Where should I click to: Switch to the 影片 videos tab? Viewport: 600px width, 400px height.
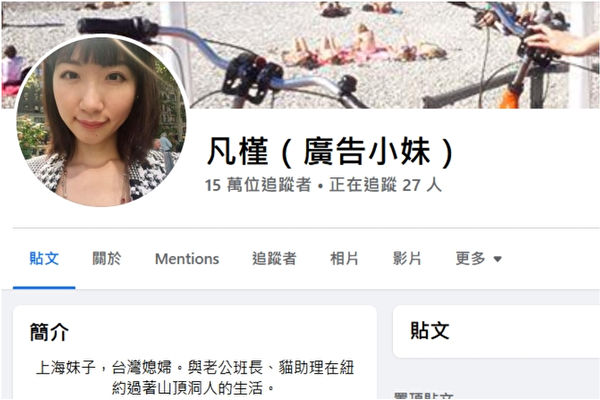(407, 259)
